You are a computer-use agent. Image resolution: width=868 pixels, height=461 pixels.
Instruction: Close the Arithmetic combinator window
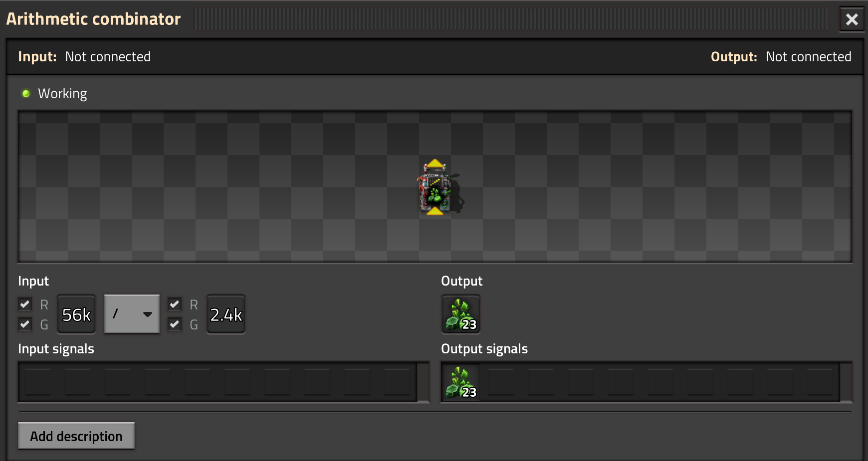pyautogui.click(x=852, y=19)
